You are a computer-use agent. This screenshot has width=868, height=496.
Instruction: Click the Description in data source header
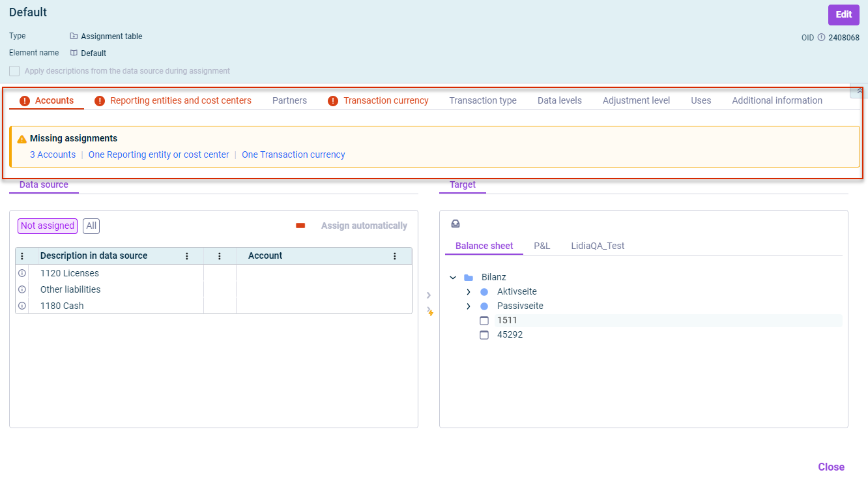tap(94, 255)
